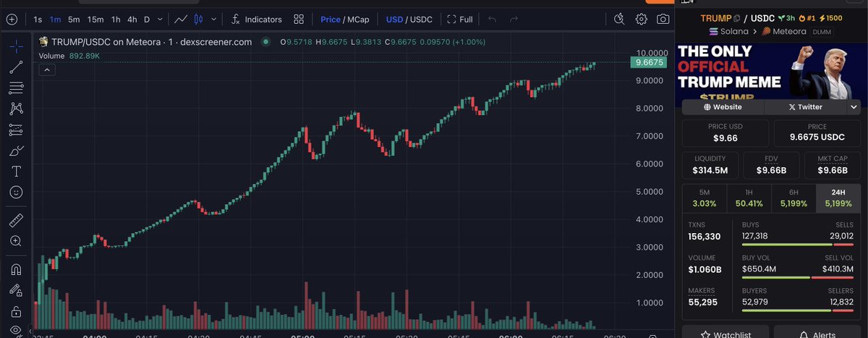
Task: Click the 9.6675 current price label
Action: 649,63
